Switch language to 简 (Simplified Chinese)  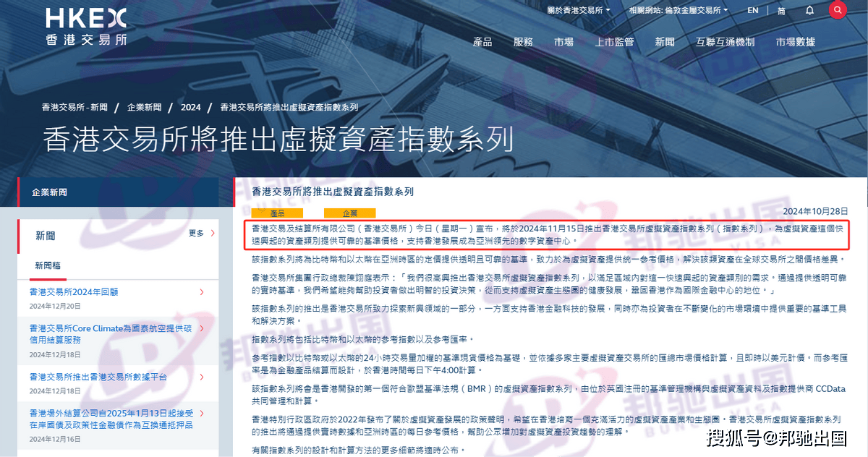click(781, 10)
